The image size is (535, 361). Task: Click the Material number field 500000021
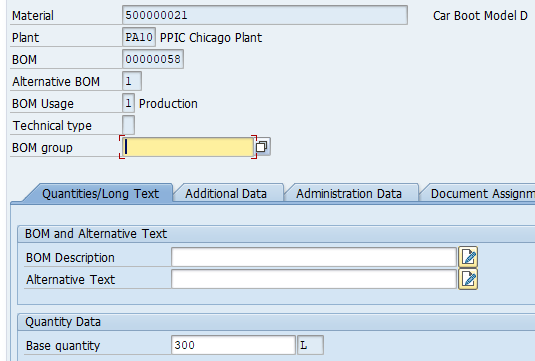(265, 15)
